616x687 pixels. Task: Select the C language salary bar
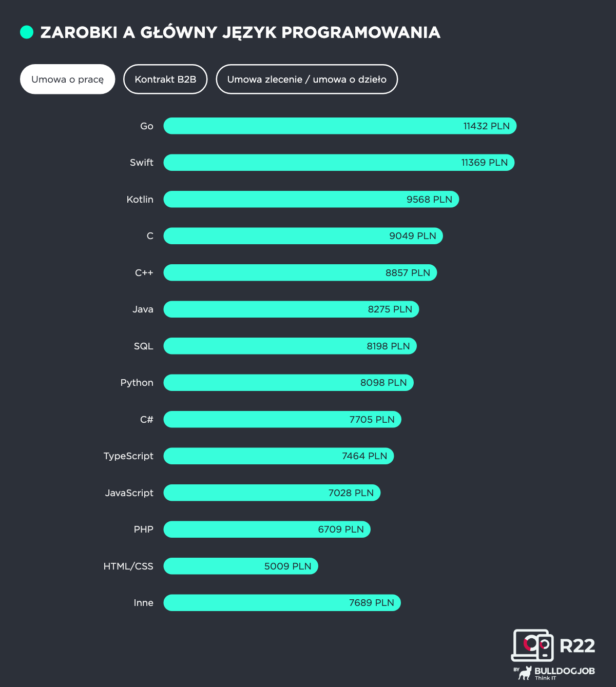[x=303, y=236]
